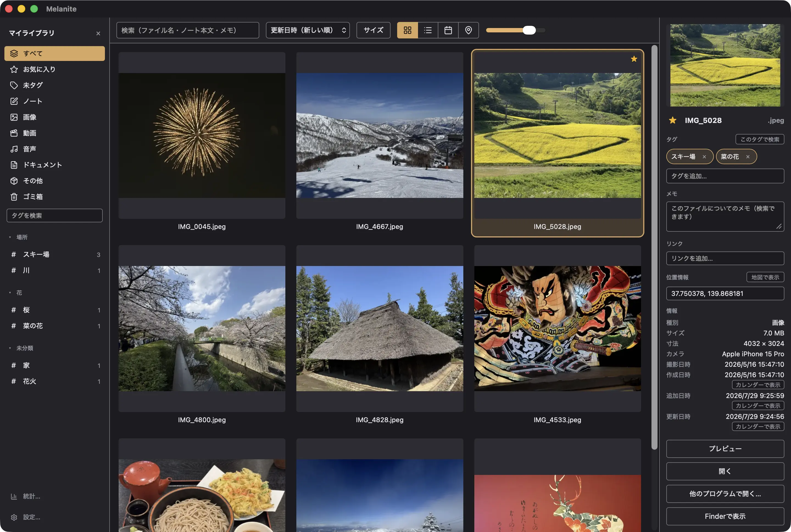The image size is (791, 532).
Task: Click the プレビュー button
Action: 725,449
